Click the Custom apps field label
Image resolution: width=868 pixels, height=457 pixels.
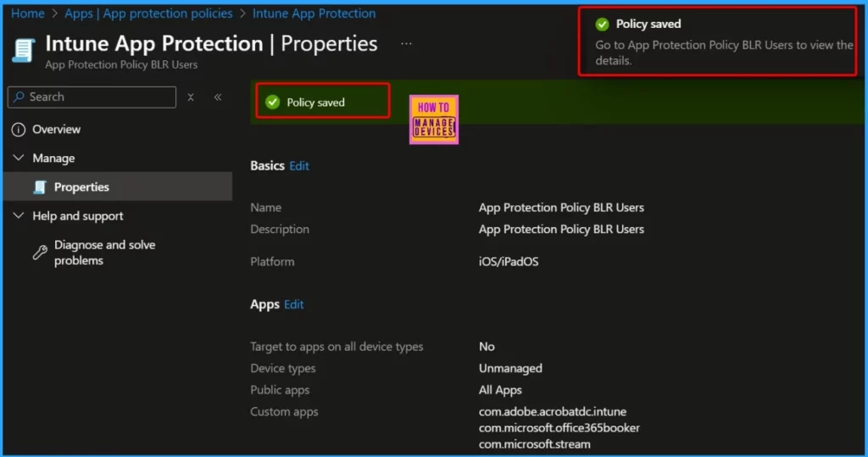tap(284, 411)
